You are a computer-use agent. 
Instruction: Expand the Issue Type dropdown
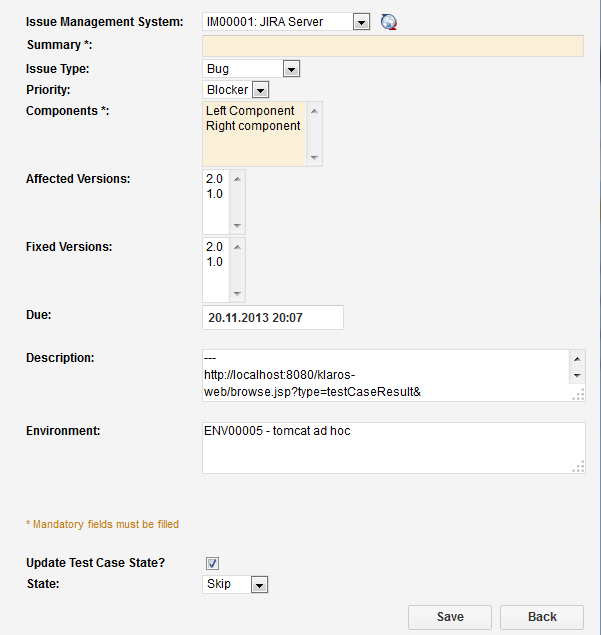coord(291,69)
